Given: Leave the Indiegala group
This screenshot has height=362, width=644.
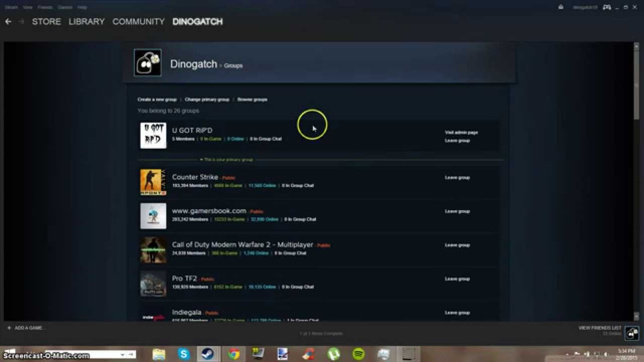Looking at the screenshot, I should coord(457,312).
